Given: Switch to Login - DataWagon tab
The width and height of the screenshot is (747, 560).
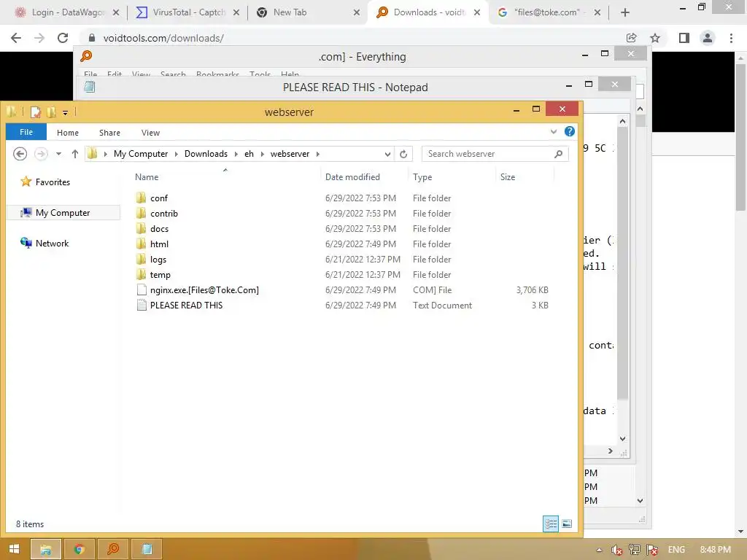Looking at the screenshot, I should (66, 12).
